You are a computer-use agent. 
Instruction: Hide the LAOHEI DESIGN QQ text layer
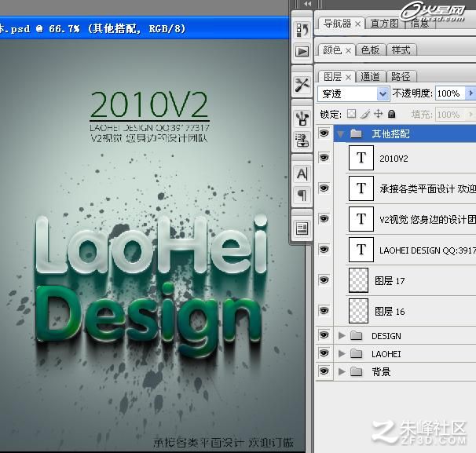[324, 249]
